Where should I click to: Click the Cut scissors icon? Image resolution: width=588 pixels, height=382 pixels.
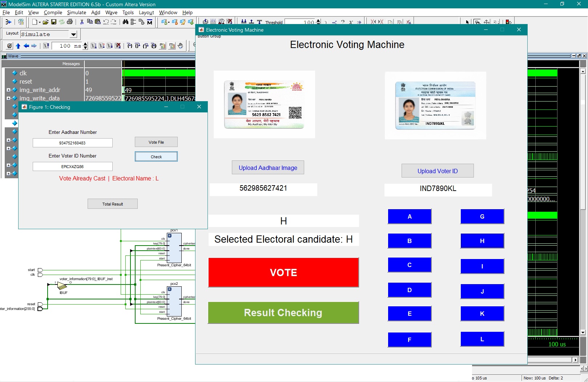click(x=82, y=22)
